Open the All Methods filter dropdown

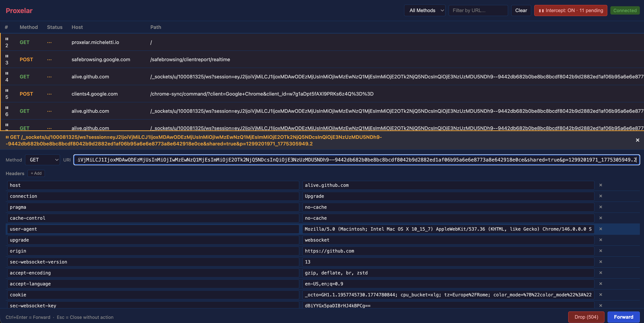click(424, 11)
